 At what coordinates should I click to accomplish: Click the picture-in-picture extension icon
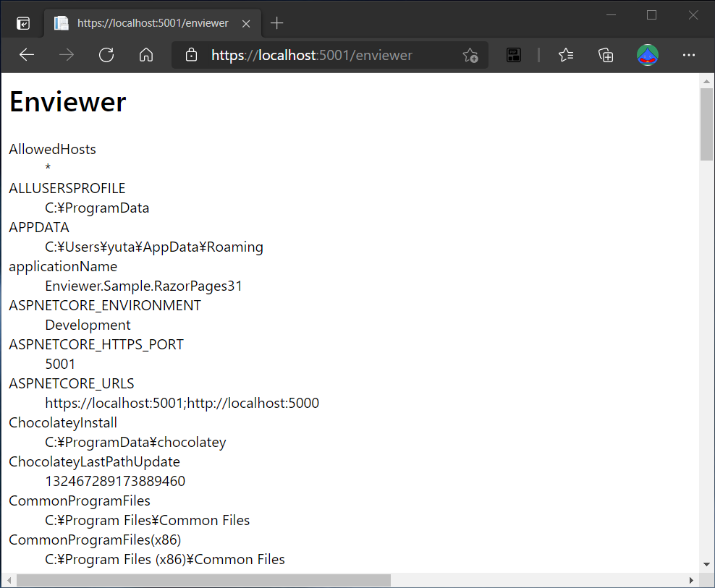(514, 54)
